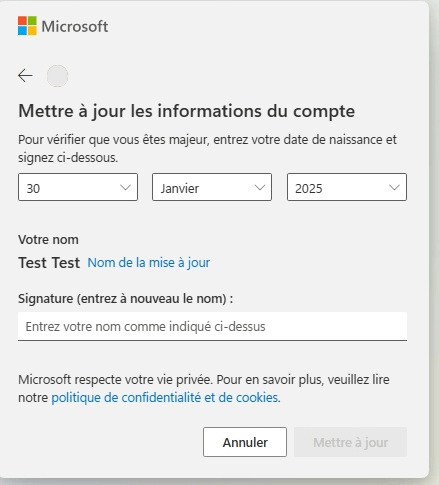Click the blank circular account avatar
Viewport: 439px width, 485px height.
pos(57,76)
